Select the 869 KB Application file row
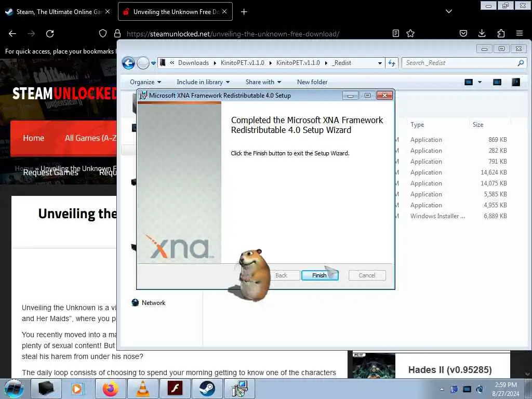 coord(453,139)
